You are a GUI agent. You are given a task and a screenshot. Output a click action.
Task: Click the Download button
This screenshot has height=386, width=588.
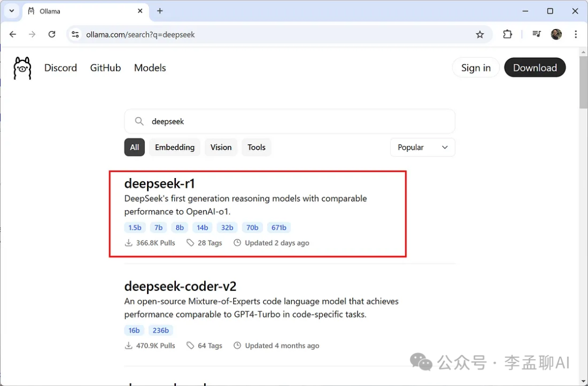[535, 68]
